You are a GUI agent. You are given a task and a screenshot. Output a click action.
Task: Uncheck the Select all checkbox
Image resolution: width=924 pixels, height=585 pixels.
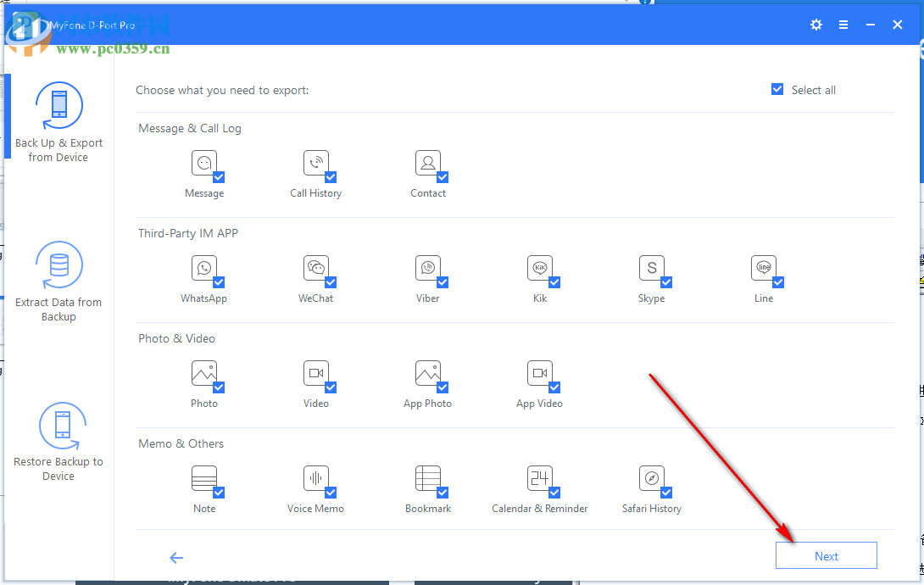point(777,90)
